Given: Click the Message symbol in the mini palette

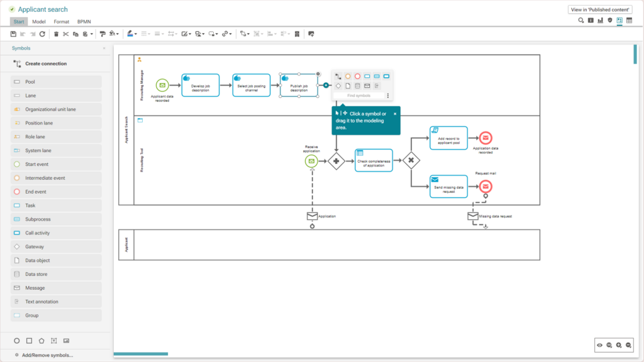Looking at the screenshot, I should (x=367, y=85).
